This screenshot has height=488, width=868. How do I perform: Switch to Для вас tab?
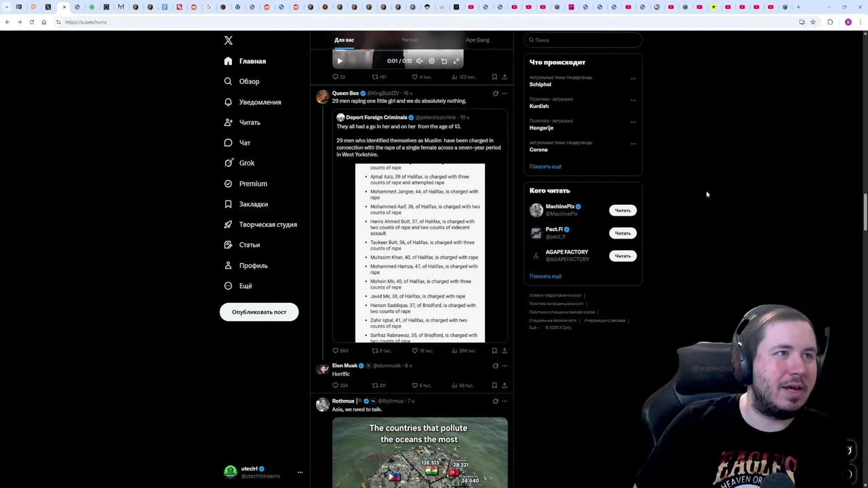click(x=344, y=40)
